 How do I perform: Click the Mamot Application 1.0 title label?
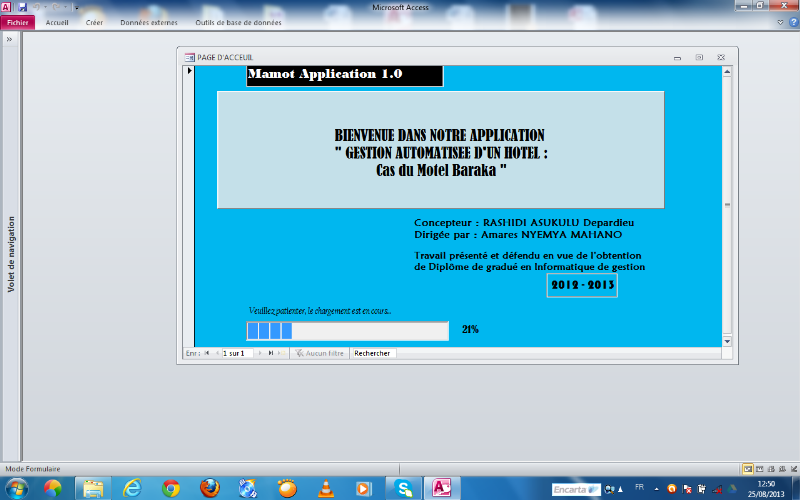coord(345,76)
